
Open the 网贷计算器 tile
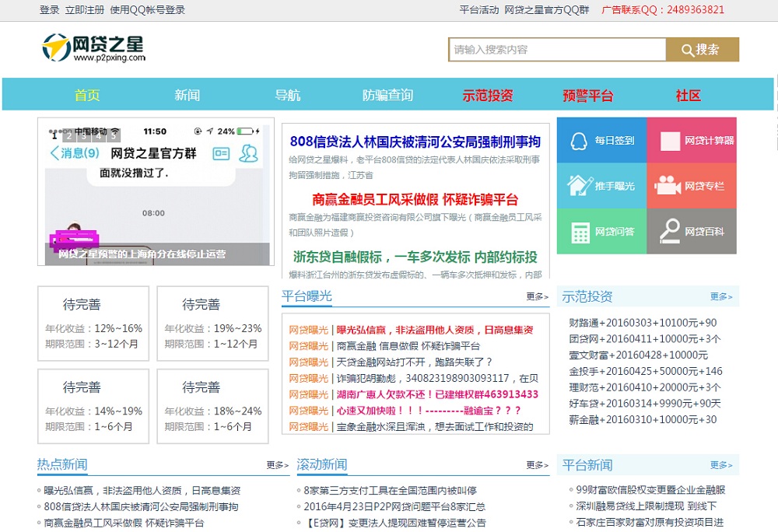[x=692, y=140]
